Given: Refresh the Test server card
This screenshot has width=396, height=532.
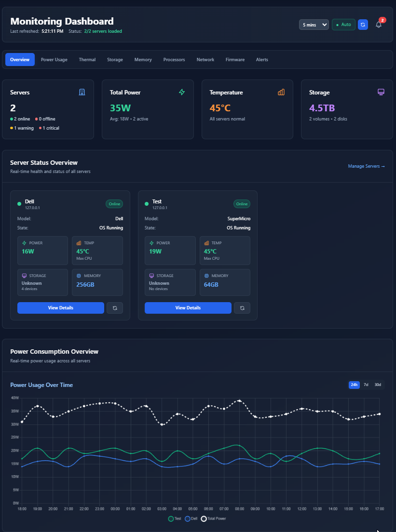Looking at the screenshot, I should point(242,308).
